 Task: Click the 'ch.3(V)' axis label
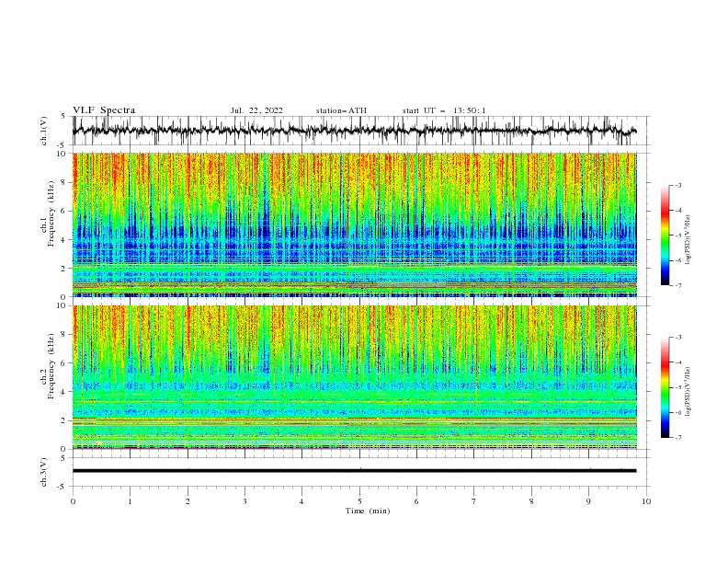[x=44, y=472]
